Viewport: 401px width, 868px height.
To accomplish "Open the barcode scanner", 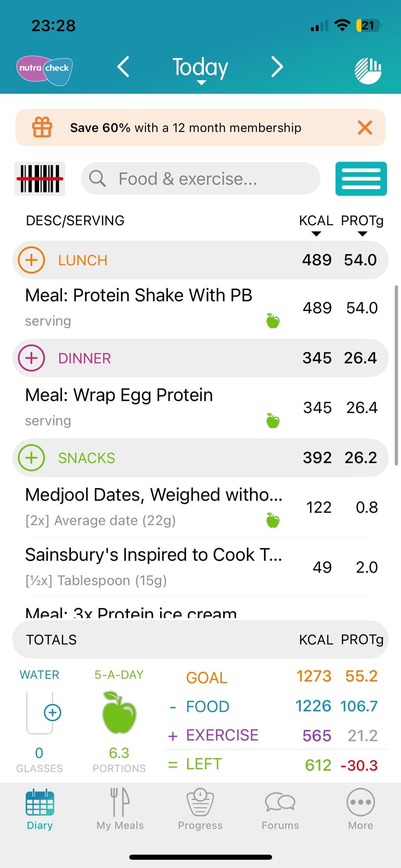I will click(x=40, y=179).
